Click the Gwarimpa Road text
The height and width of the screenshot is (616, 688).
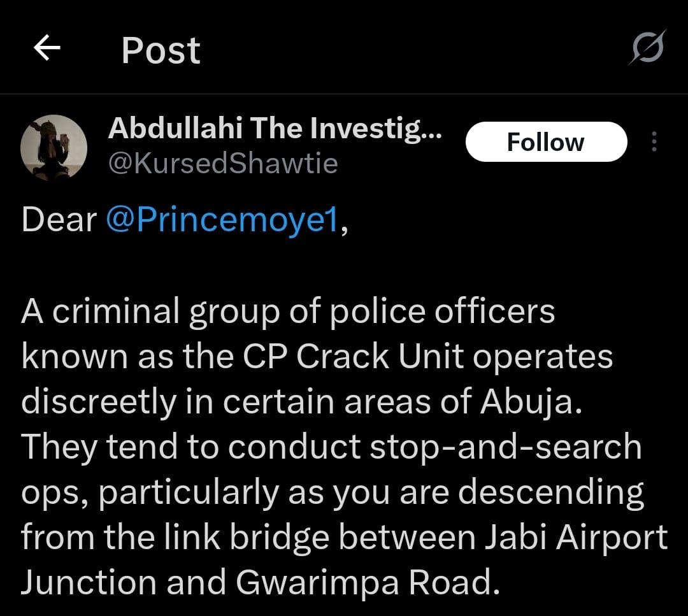(368, 583)
